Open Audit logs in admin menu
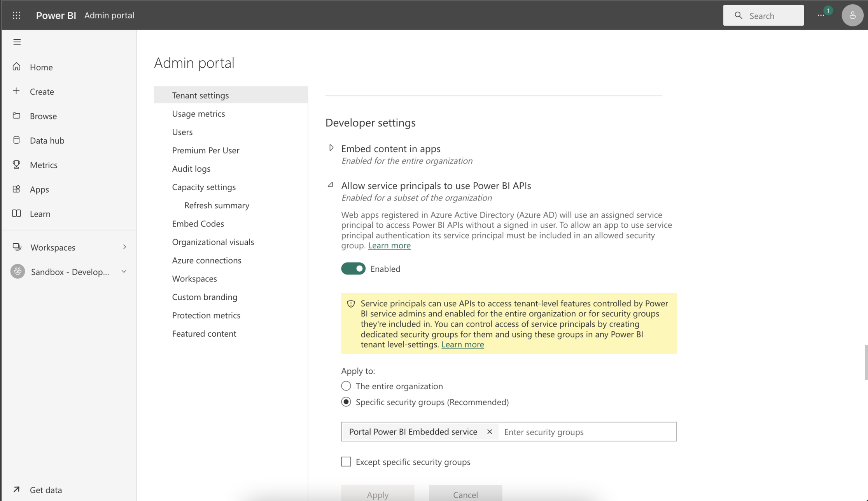This screenshot has width=868, height=501. (191, 169)
